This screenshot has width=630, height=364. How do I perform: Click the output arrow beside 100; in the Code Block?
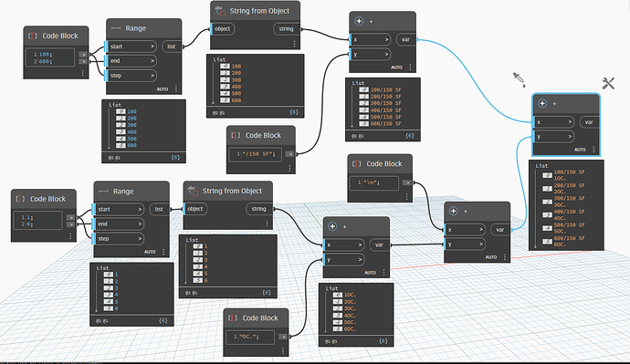point(83,54)
